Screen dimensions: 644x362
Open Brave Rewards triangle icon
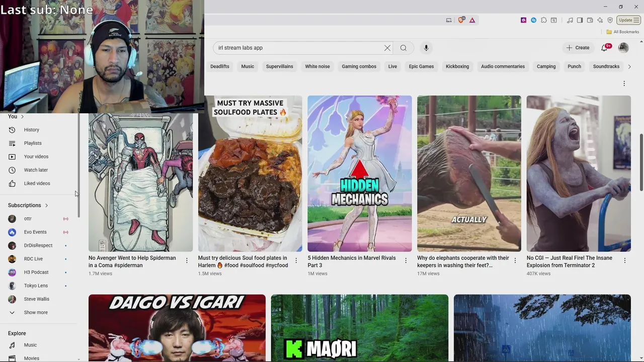472,20
